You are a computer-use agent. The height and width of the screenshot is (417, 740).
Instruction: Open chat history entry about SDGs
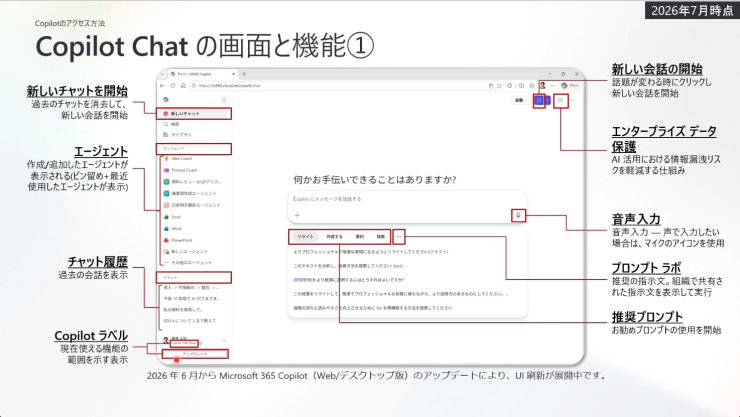(x=190, y=321)
